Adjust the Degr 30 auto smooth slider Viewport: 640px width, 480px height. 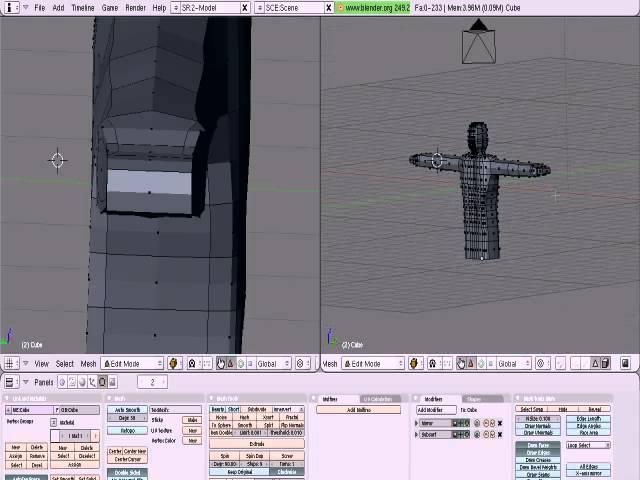pos(127,418)
